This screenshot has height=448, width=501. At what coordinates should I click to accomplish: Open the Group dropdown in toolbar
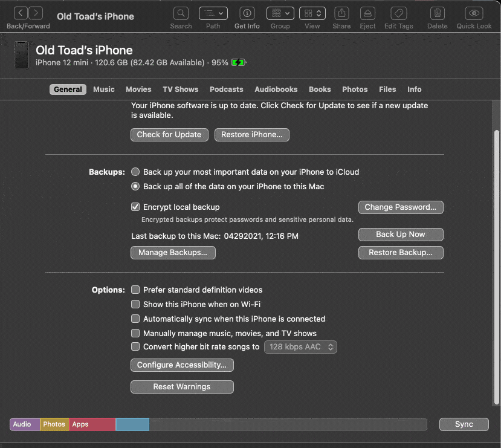point(280,13)
